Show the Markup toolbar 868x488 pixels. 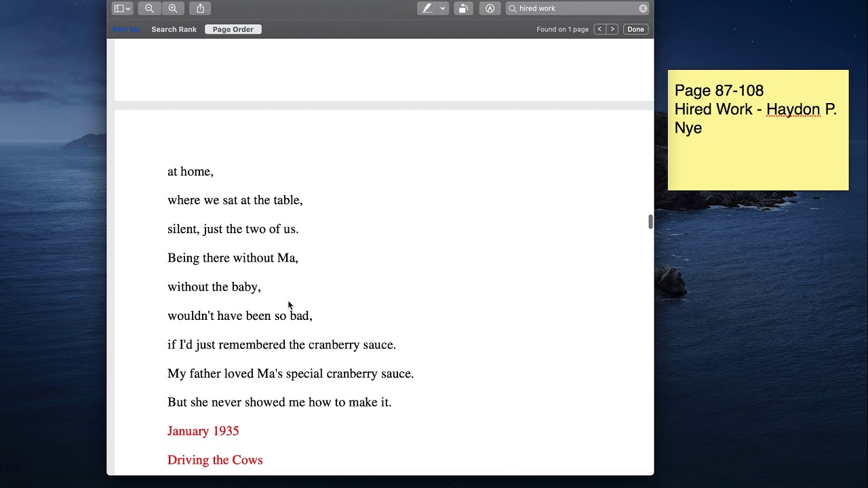tap(490, 8)
